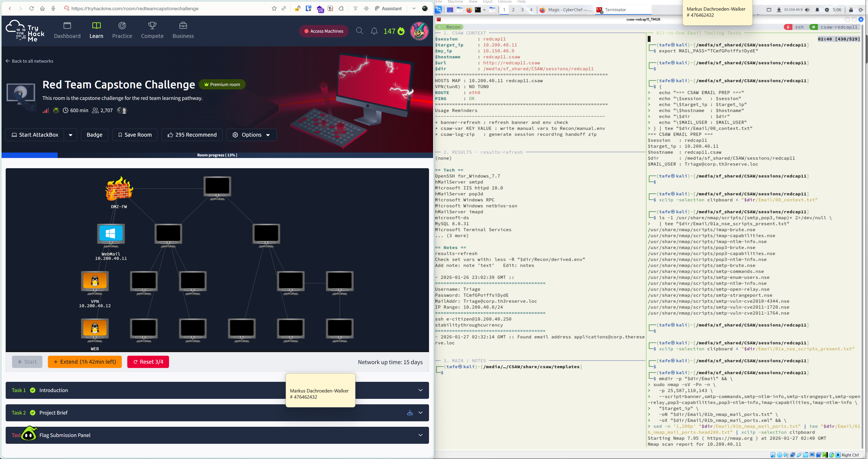Select the VPN Linux host icon
The width and height of the screenshot is (868, 459).
95,281
